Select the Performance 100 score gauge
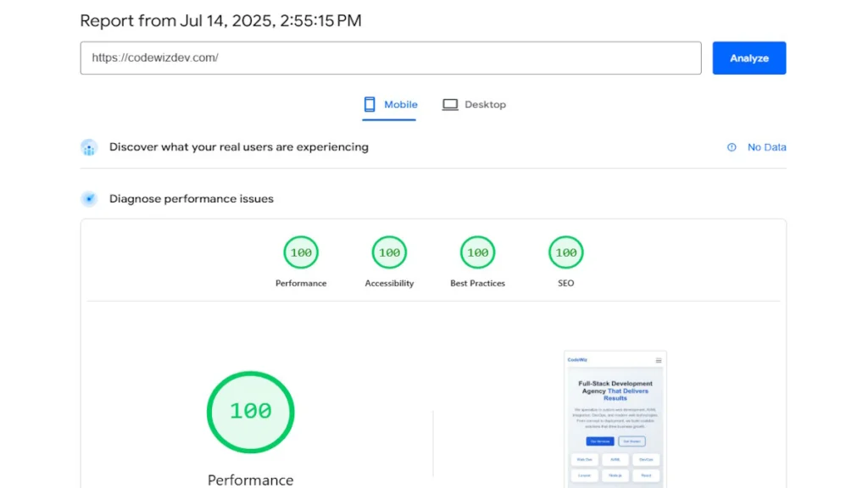 (x=301, y=252)
